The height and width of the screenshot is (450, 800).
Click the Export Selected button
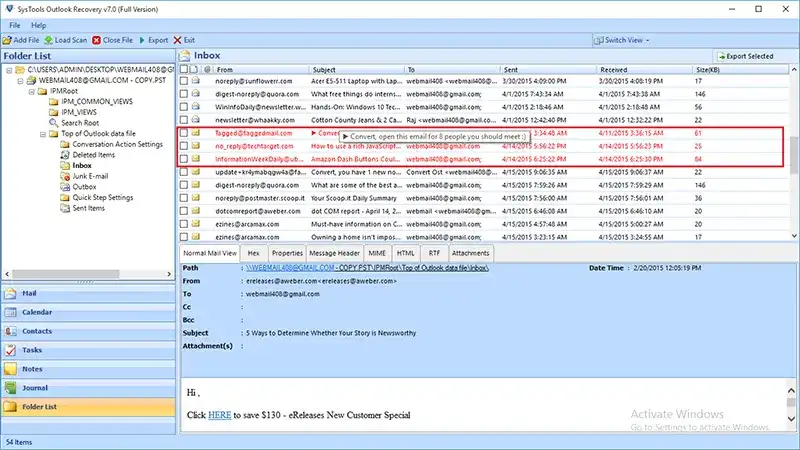click(x=745, y=56)
